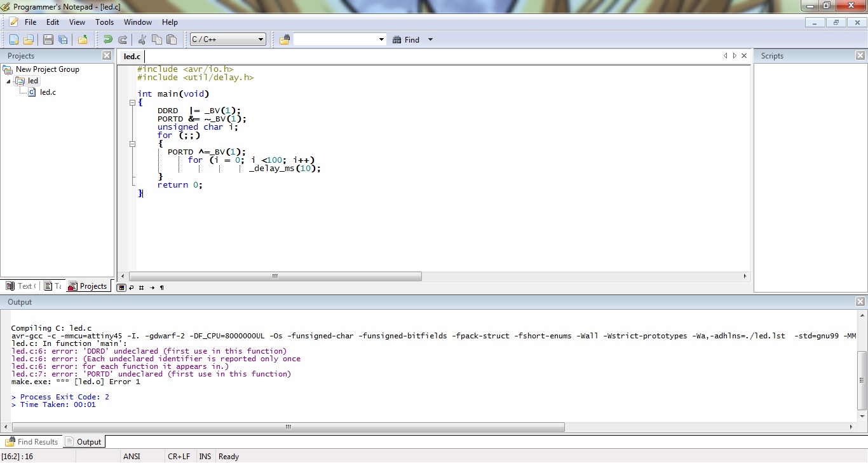Cut selection with the scissors icon

pos(142,39)
